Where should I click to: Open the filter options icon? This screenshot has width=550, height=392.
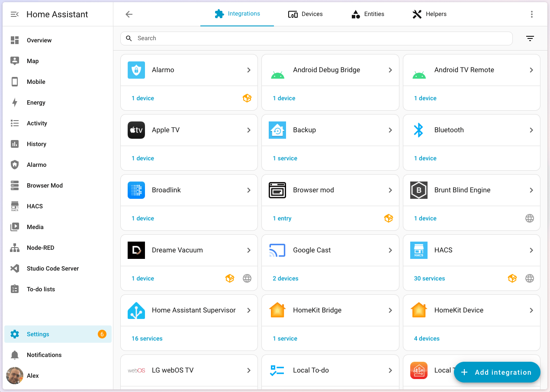[x=530, y=38]
